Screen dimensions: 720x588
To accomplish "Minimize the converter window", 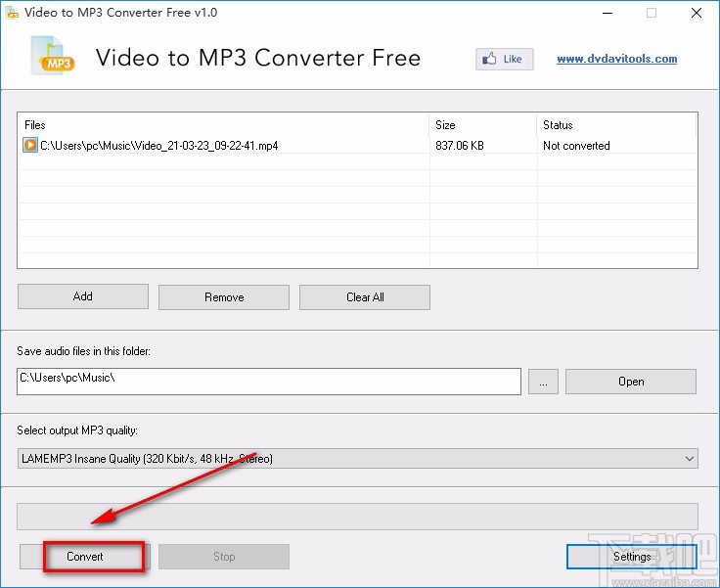I will coord(607,13).
